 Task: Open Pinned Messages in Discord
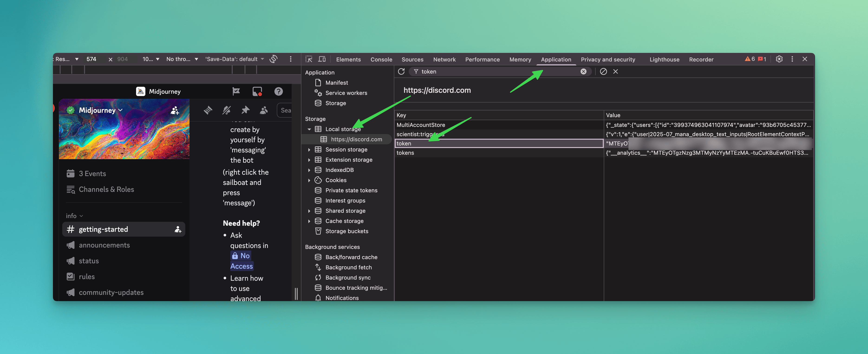[245, 110]
